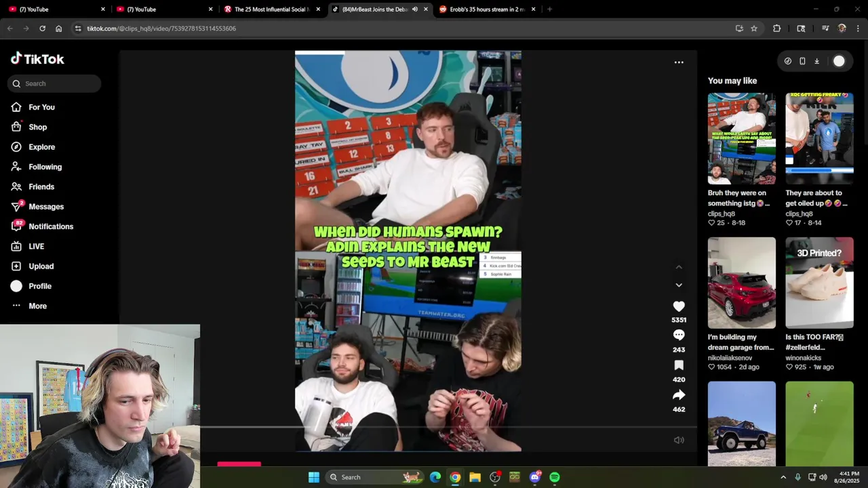Open the For You feed
Image resolution: width=868 pixels, height=488 pixels.
33,107
